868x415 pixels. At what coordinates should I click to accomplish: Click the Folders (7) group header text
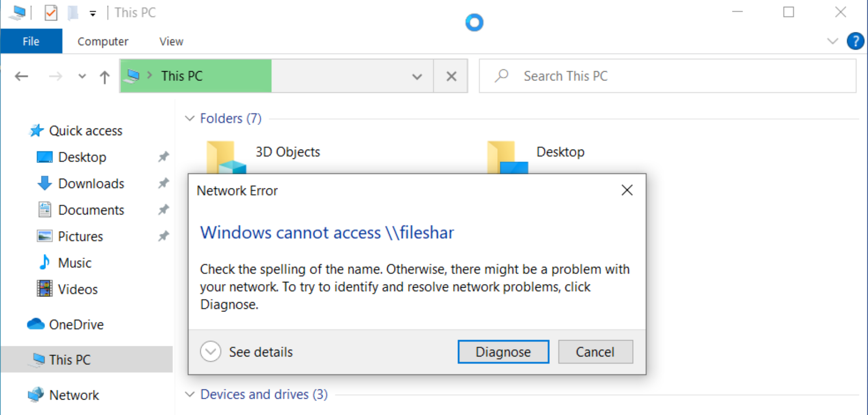coord(231,119)
